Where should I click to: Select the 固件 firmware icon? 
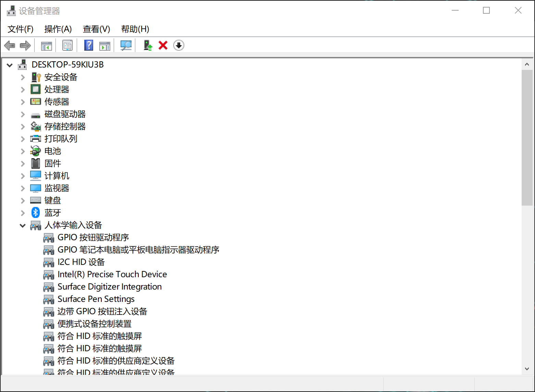pos(36,163)
